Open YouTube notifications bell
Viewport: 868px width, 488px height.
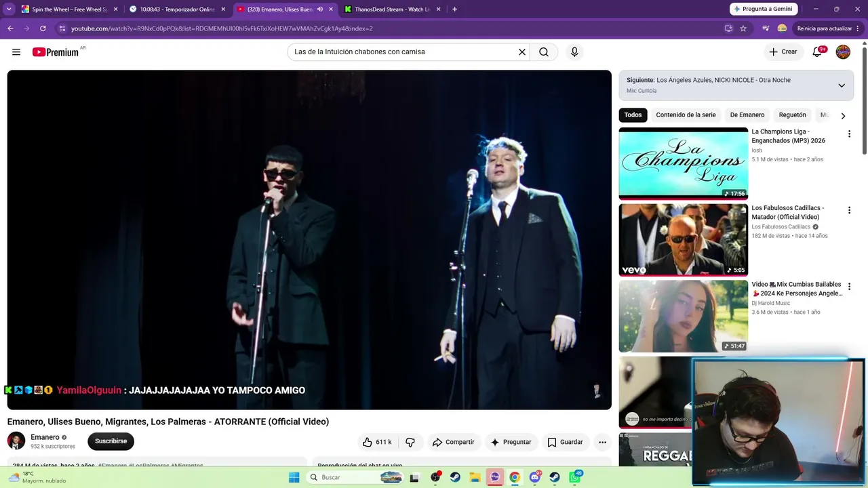click(817, 52)
